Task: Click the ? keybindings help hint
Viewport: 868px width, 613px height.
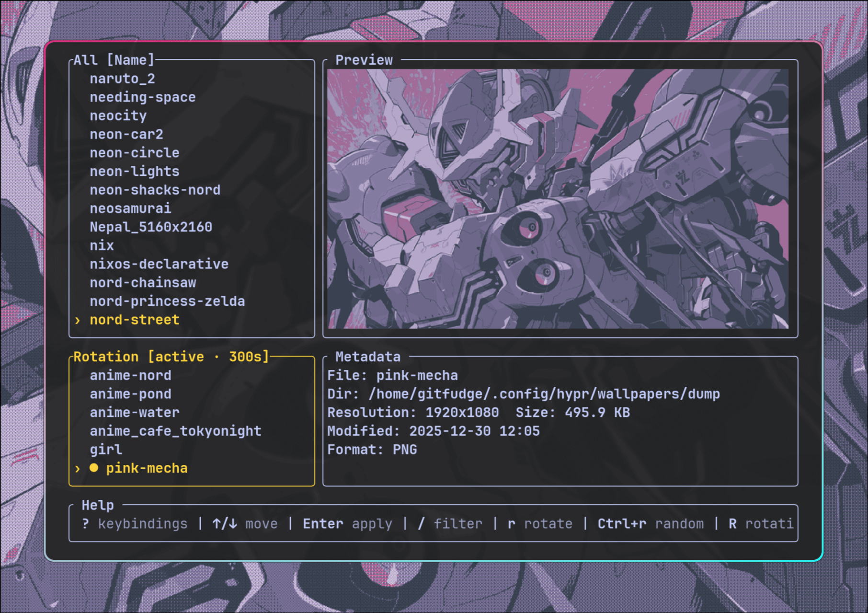Action: click(x=135, y=524)
